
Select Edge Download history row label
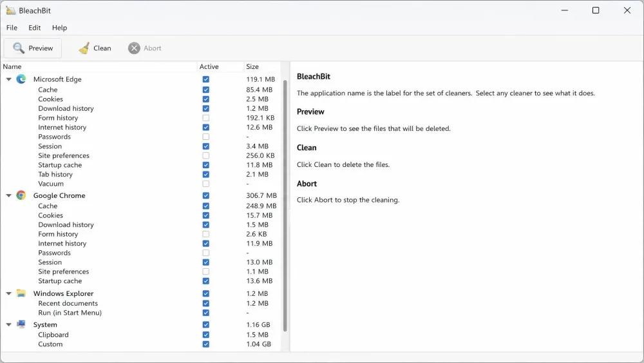coord(66,108)
